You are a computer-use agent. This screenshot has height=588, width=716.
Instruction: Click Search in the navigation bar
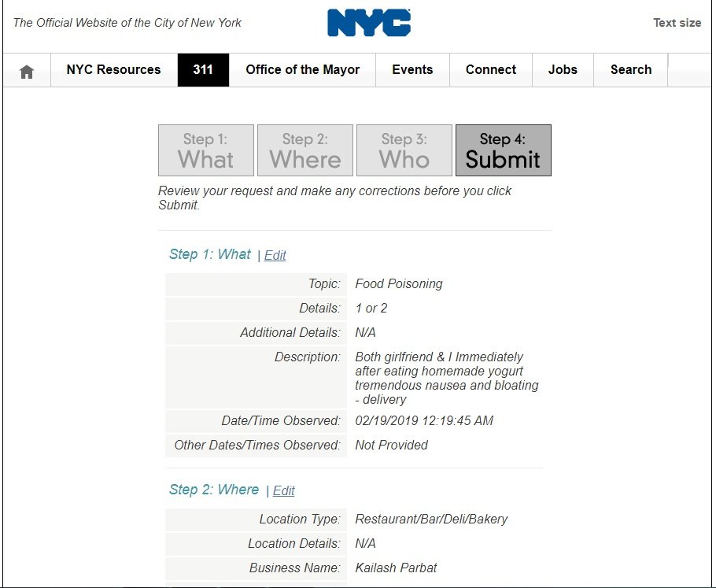[x=631, y=70]
